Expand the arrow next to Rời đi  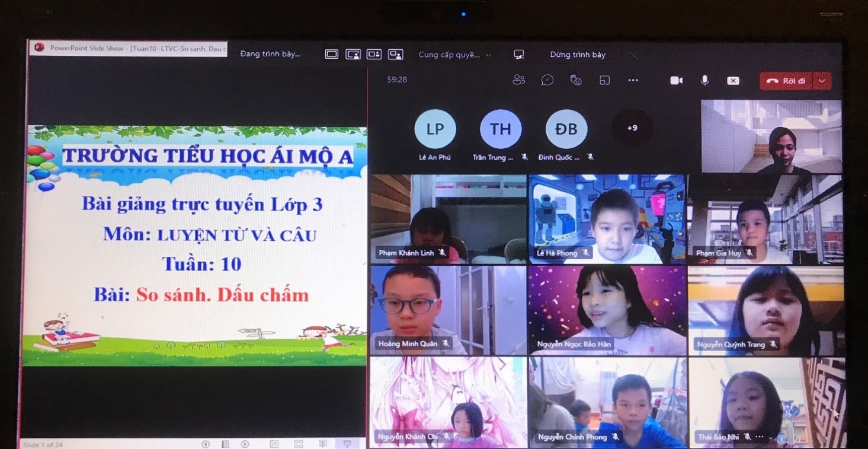(822, 81)
